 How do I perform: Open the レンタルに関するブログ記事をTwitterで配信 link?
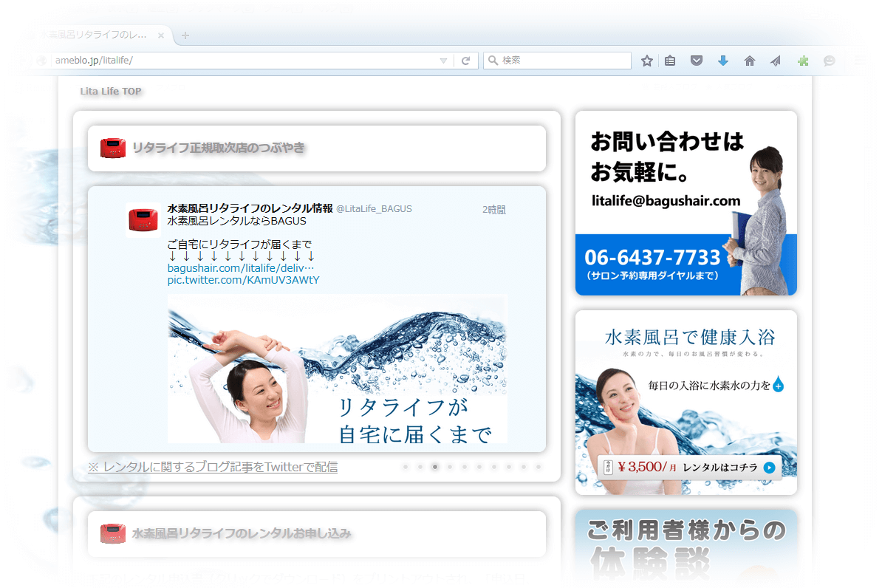pyautogui.click(x=213, y=467)
